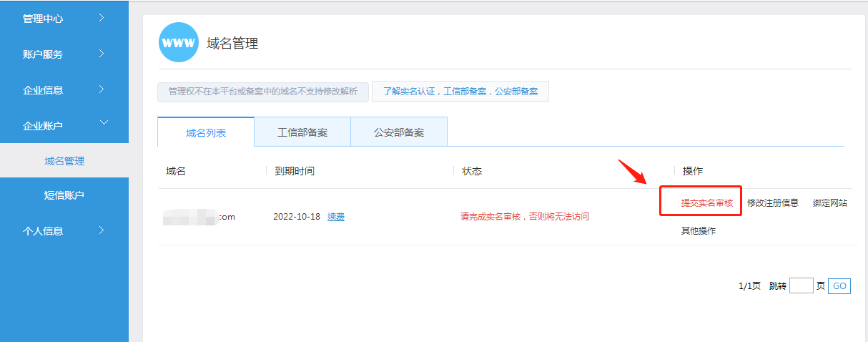
Task: Click the WWW domain management logo icon
Action: 178,43
